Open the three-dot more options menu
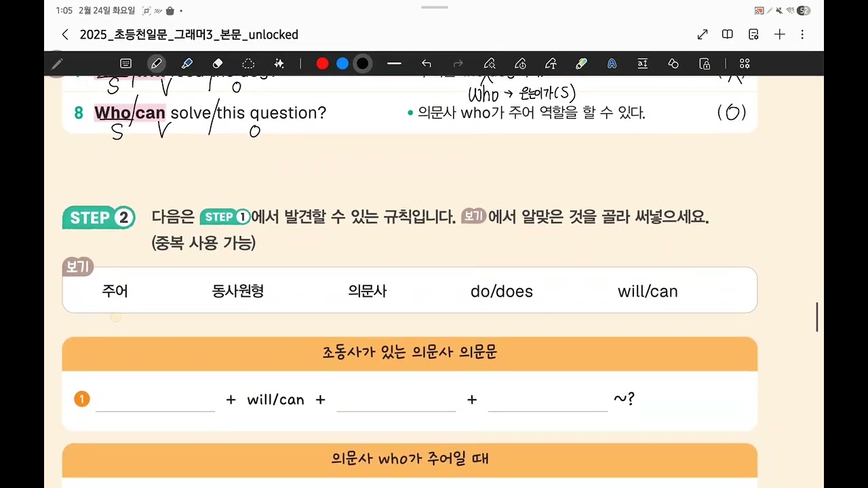Image resolution: width=868 pixels, height=488 pixels. click(x=803, y=35)
